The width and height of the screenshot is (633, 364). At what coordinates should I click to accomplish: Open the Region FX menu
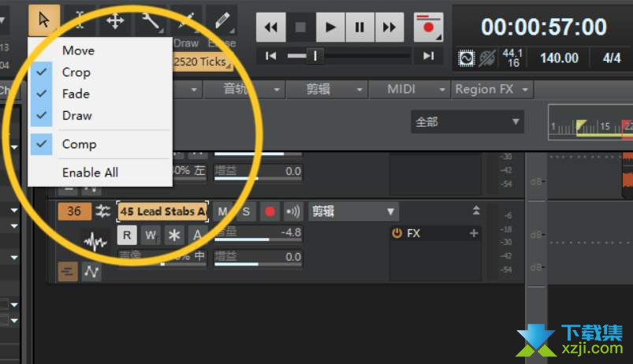pos(492,89)
